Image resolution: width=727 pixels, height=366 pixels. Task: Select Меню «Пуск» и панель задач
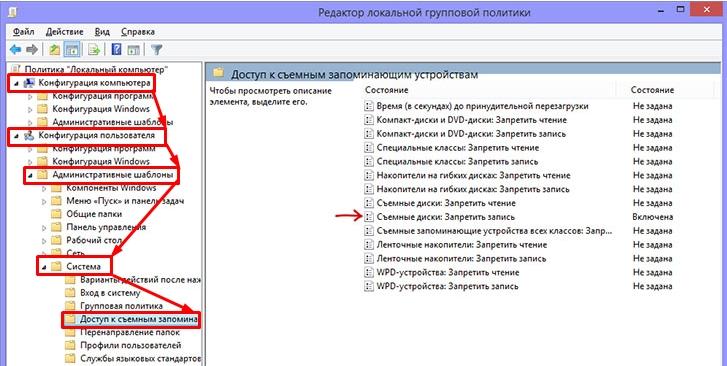125,201
